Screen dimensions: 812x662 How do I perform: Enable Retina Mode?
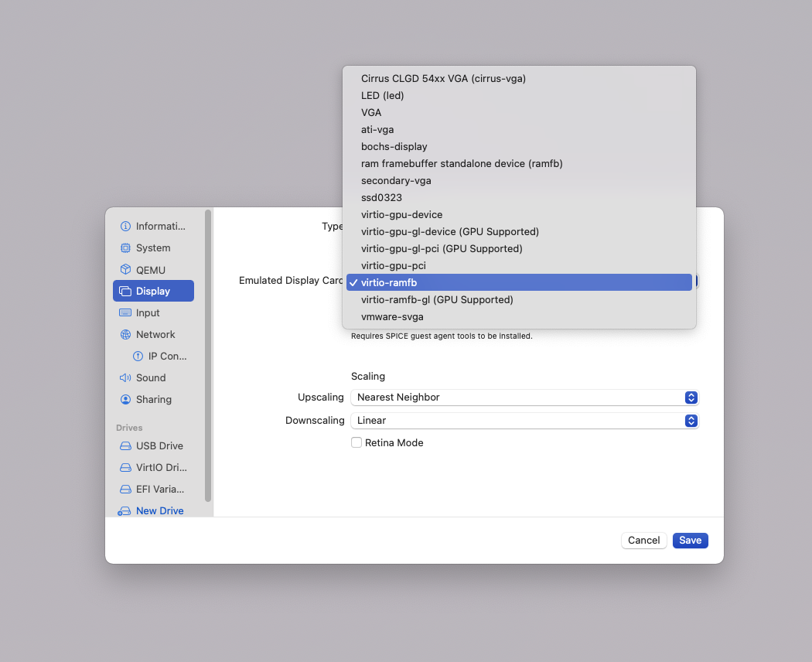pos(357,442)
